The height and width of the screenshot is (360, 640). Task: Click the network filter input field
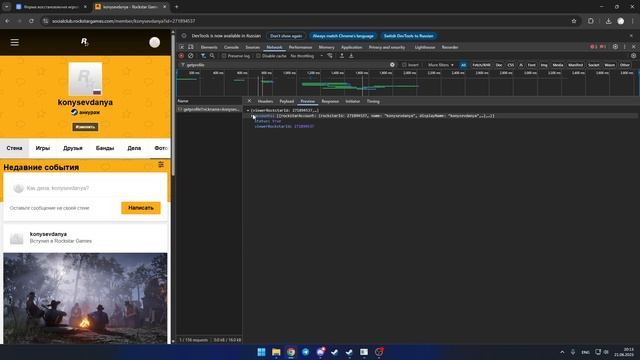click(286, 65)
